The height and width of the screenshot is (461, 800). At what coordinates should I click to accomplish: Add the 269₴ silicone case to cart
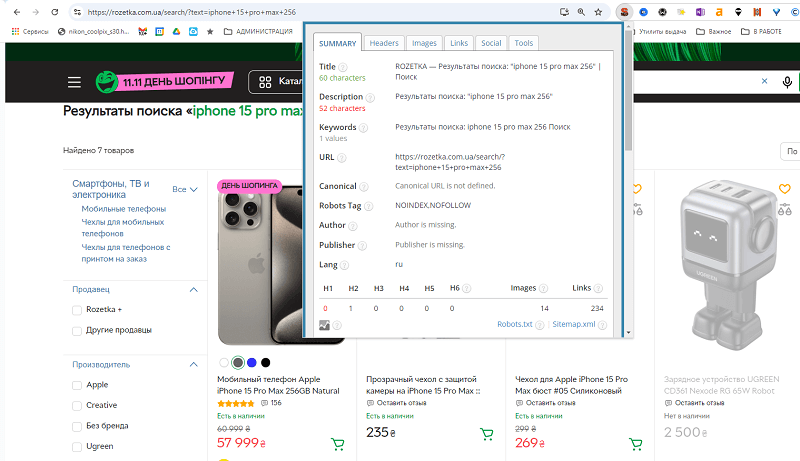[636, 444]
